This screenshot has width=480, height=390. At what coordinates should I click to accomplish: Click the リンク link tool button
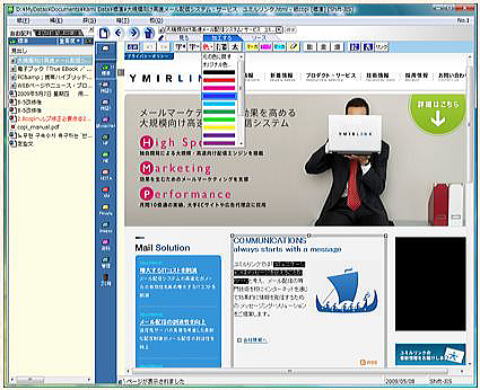[382, 47]
